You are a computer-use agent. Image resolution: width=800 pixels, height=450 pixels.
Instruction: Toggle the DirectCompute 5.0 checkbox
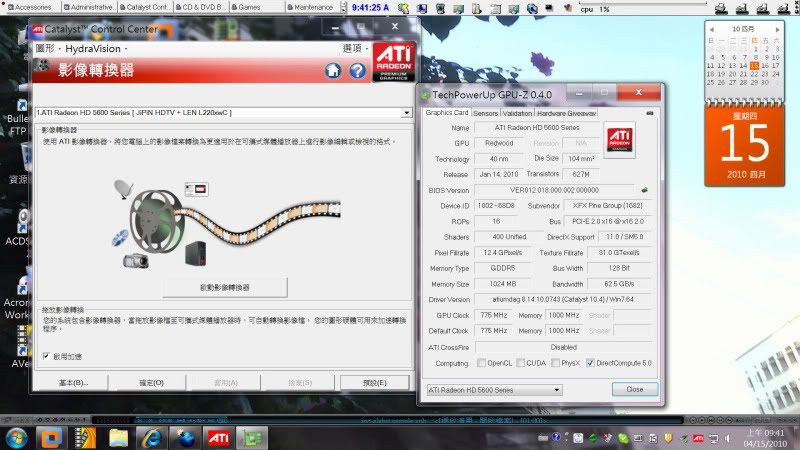591,363
